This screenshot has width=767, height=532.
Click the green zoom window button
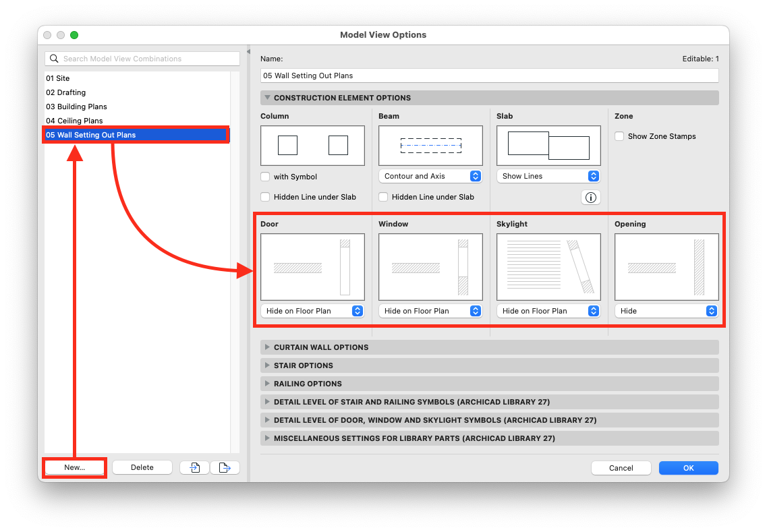pos(74,35)
